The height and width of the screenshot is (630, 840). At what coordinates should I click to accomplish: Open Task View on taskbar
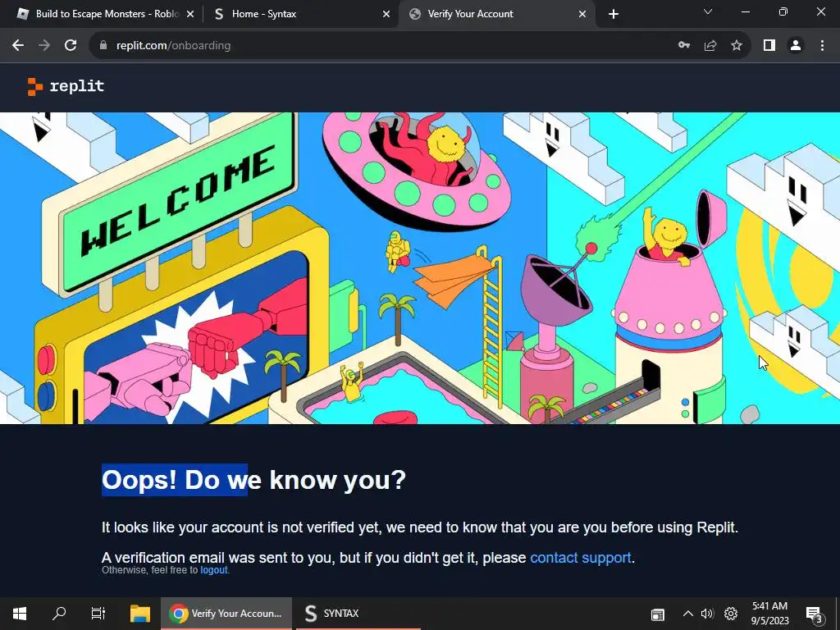(x=98, y=614)
